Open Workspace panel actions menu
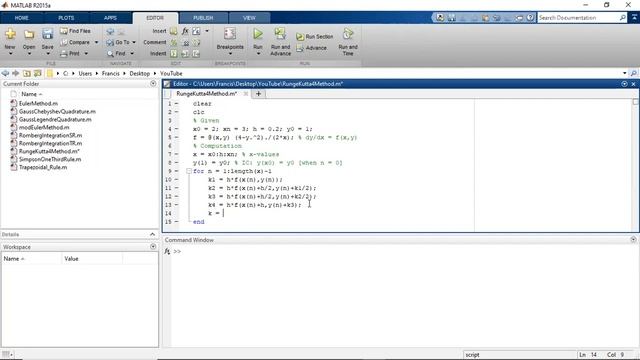The height and width of the screenshot is (360, 640). pos(153,247)
